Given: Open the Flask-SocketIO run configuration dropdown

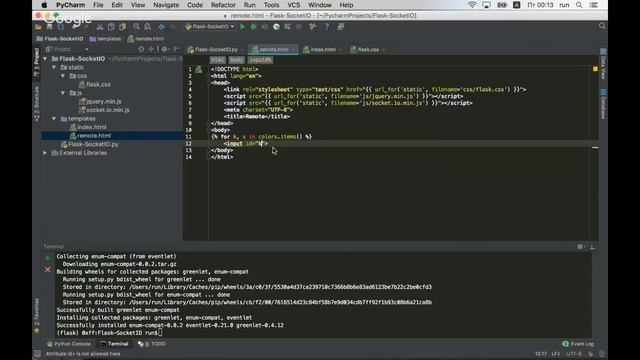Looking at the screenshot, I should coord(210,27).
